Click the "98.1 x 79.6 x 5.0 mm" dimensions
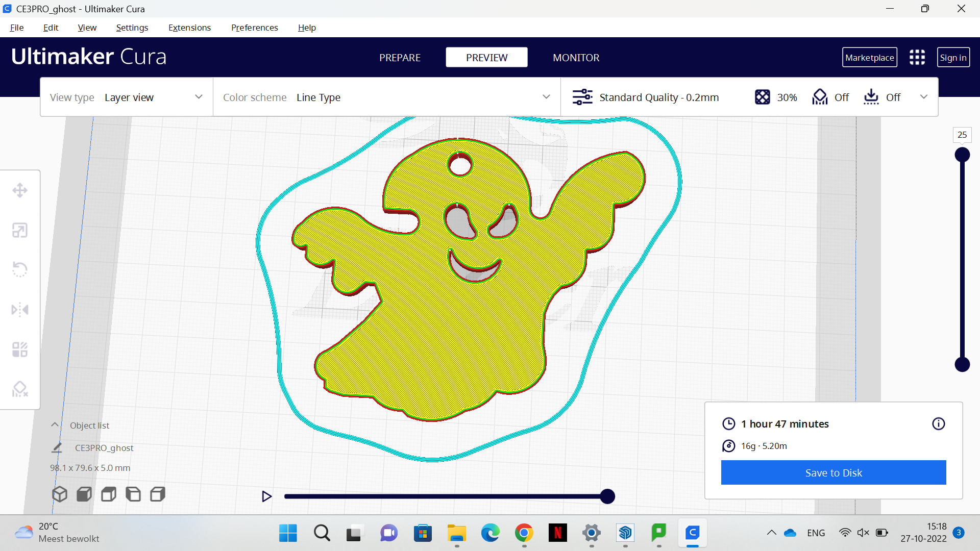This screenshot has width=980, height=551. (90, 468)
